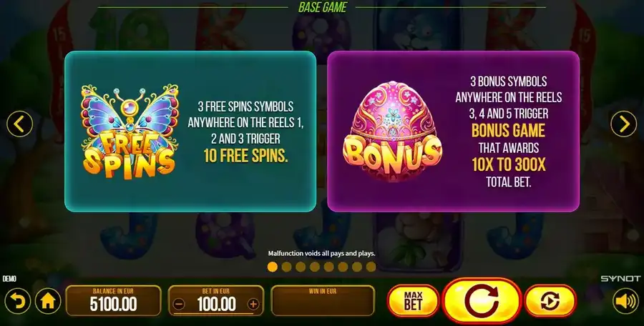644x326 pixels.
Task: Jump to the fourth page indicator dot
Action: pyautogui.click(x=315, y=267)
